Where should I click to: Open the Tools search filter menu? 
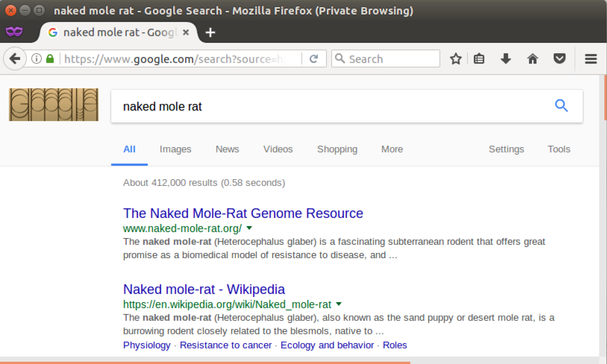click(x=559, y=149)
